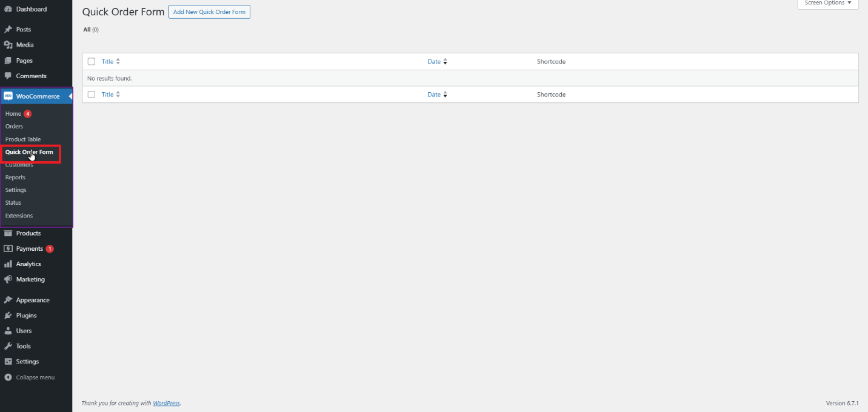Click the Analytics bar chart icon
The width and height of the screenshot is (868, 412).
(8, 264)
